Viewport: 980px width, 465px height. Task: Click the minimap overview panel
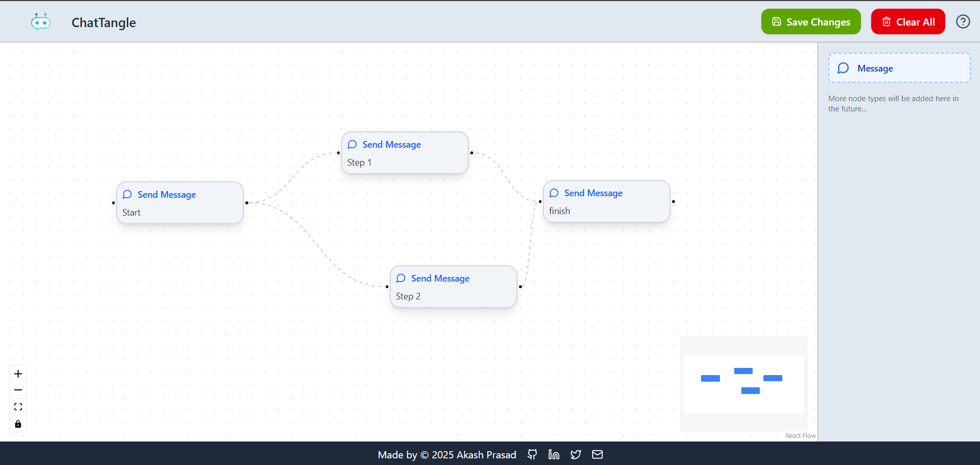(744, 384)
